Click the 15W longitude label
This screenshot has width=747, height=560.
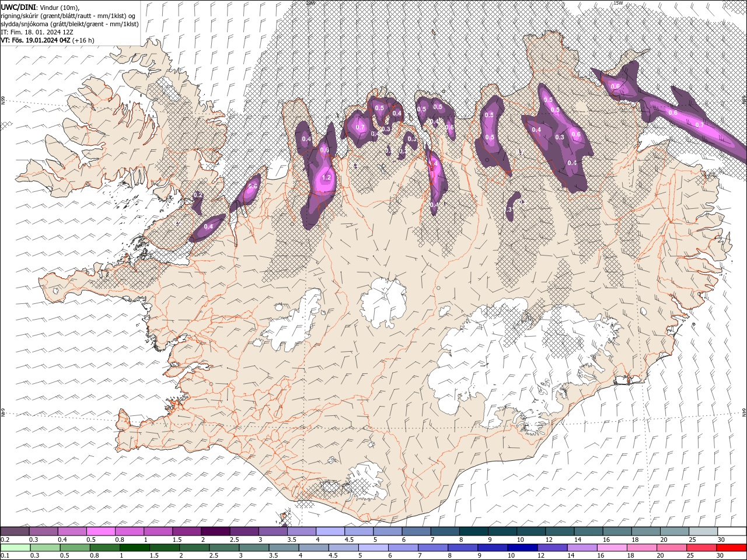[x=618, y=3]
